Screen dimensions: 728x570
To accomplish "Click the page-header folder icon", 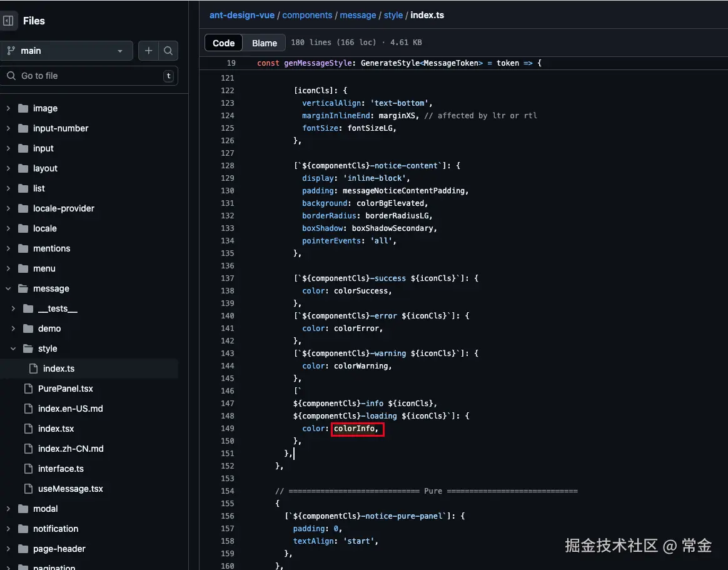I will coord(23,549).
